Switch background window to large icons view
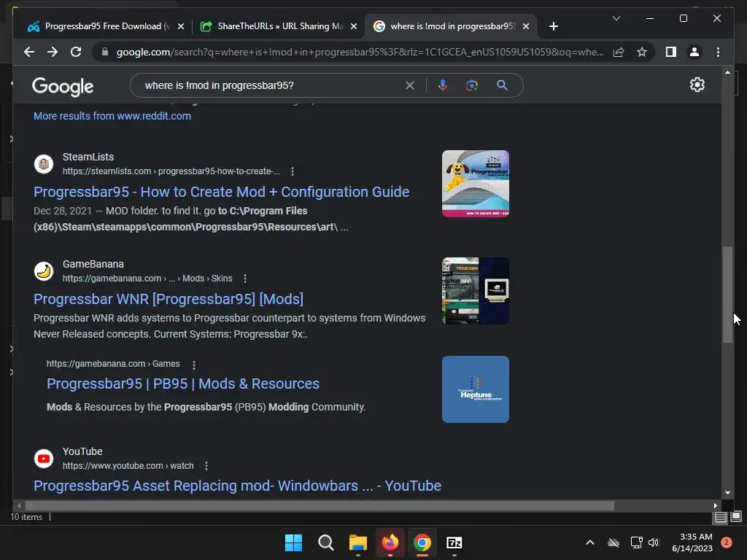747x560 pixels. click(x=736, y=516)
